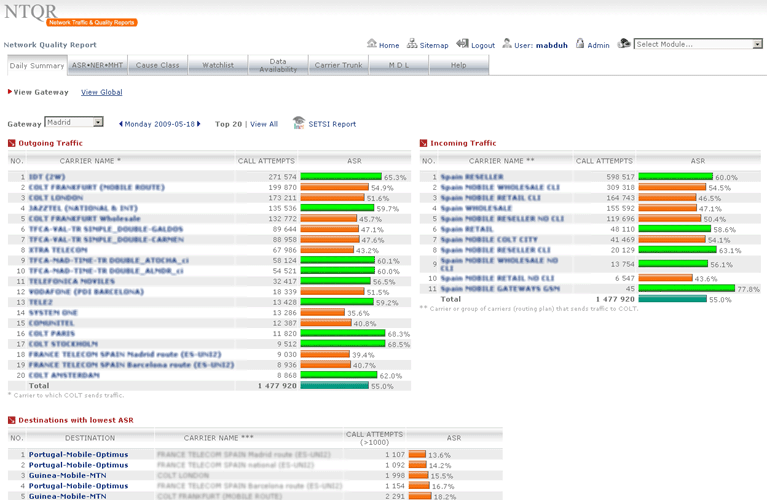Viewport: 767px width, 500px height.
Task: Open the Select Module dropdown
Action: click(x=699, y=44)
